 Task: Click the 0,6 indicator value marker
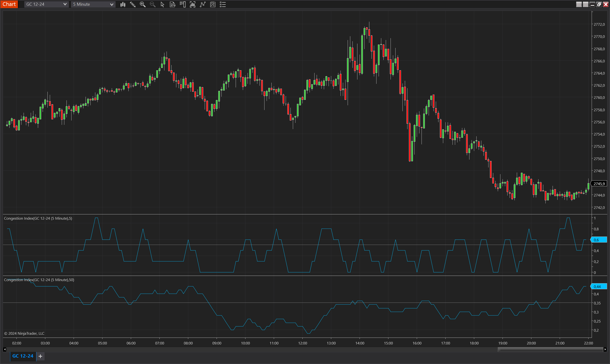point(599,240)
